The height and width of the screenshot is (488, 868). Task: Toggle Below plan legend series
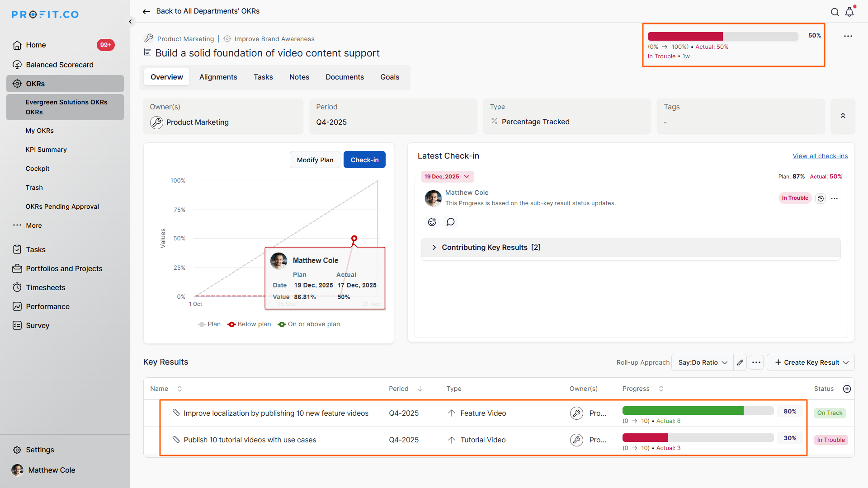[x=249, y=324]
